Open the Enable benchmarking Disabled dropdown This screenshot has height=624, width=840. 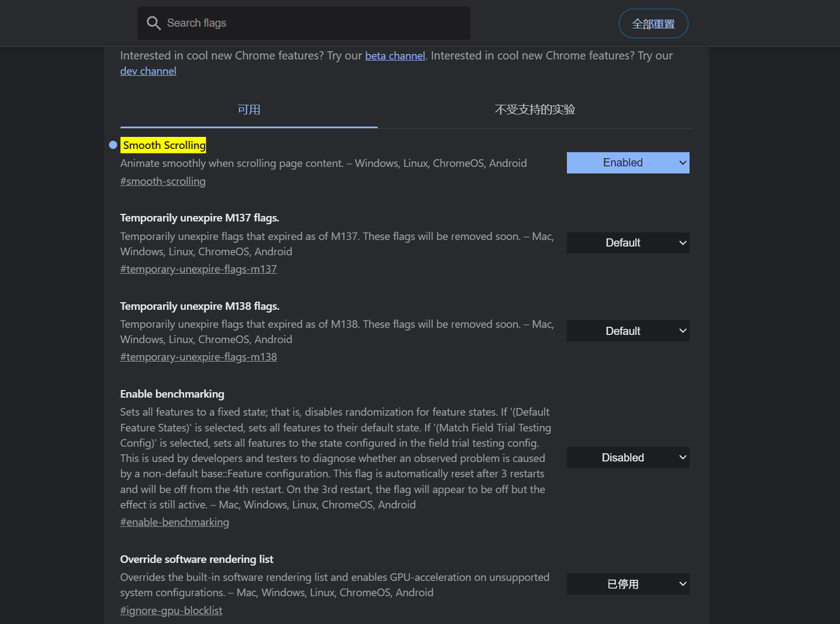628,458
